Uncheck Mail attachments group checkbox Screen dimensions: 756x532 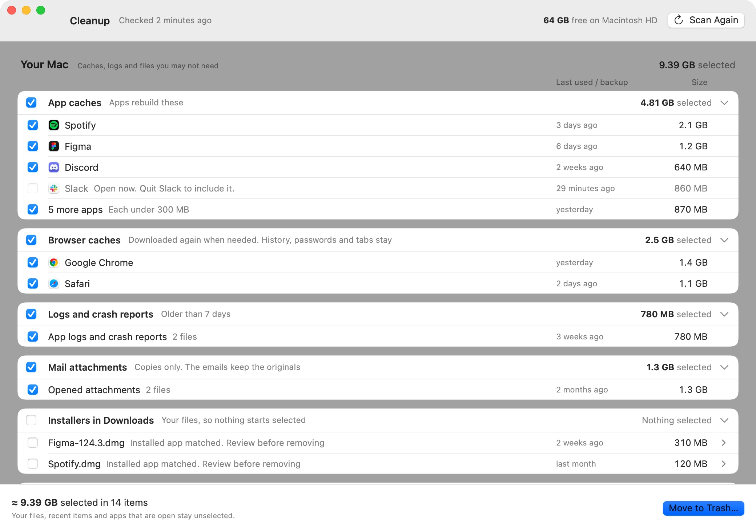click(31, 367)
